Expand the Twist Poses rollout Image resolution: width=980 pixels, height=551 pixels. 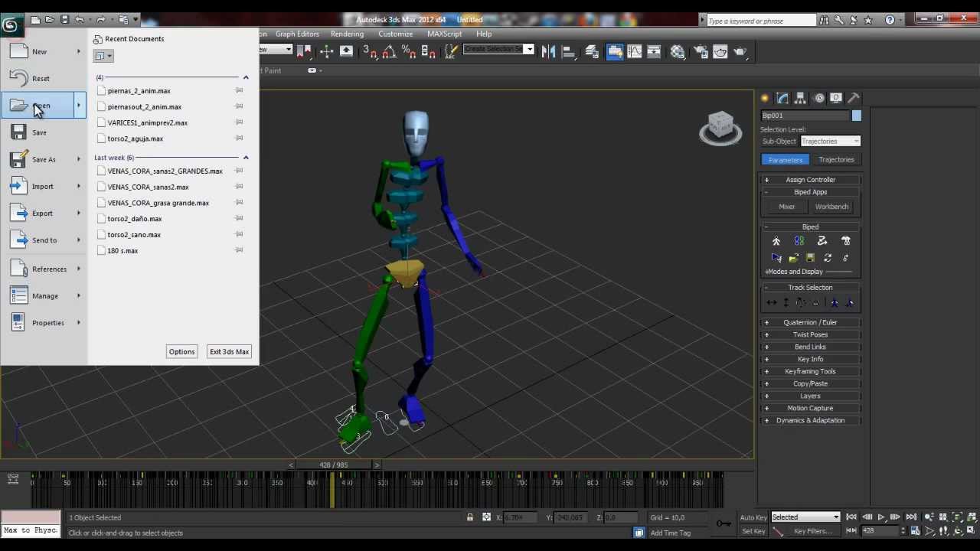click(x=810, y=334)
